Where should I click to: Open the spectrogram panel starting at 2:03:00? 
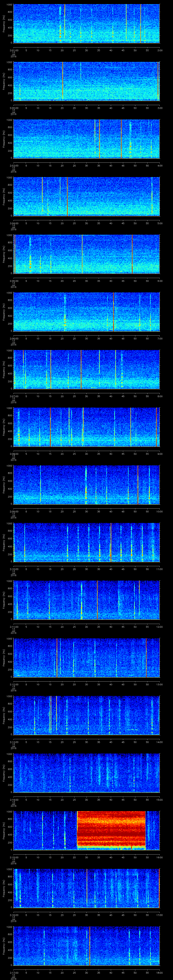(x=87, y=139)
